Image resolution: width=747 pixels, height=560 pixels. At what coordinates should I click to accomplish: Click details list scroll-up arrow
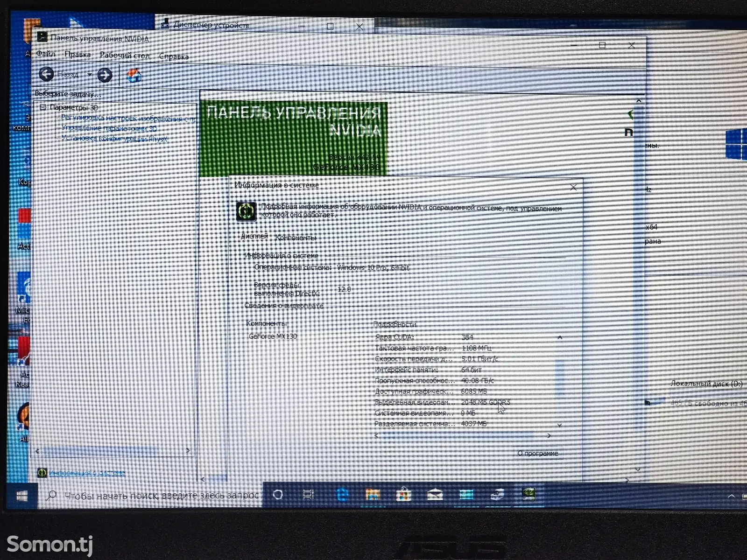coord(559,337)
